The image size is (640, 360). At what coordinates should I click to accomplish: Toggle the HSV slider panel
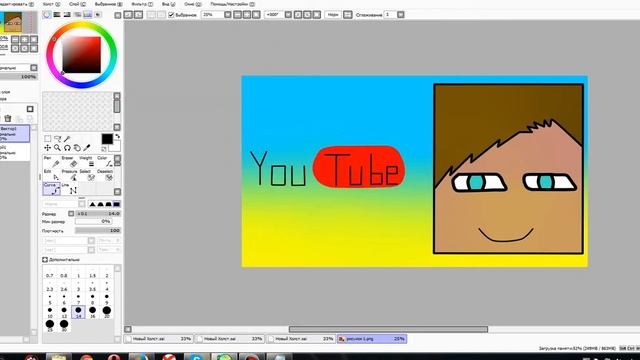click(x=67, y=15)
